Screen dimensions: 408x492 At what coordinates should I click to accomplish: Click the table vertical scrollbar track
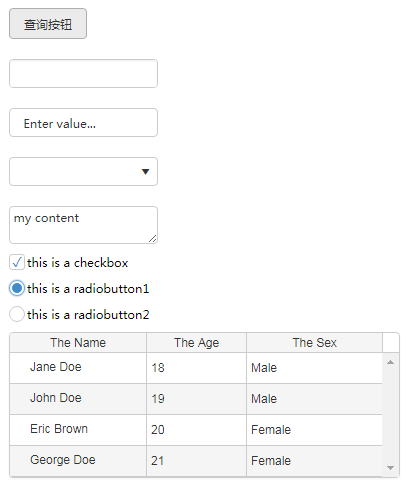390,415
